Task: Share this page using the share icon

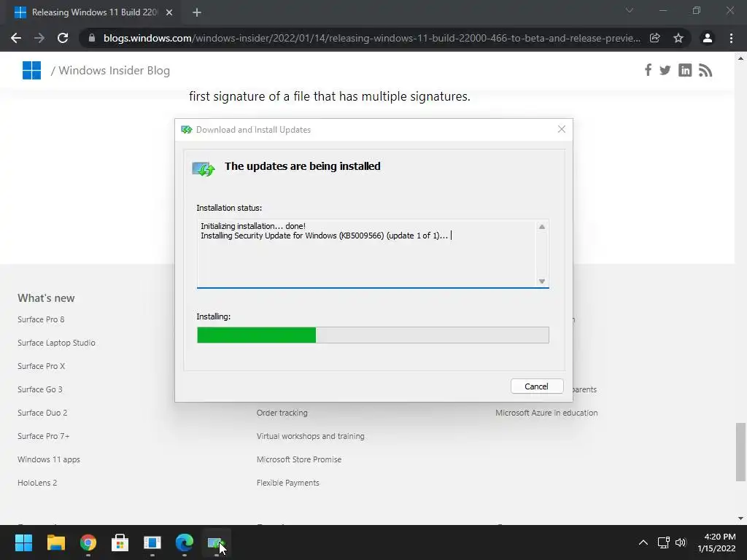Action: coord(655,38)
